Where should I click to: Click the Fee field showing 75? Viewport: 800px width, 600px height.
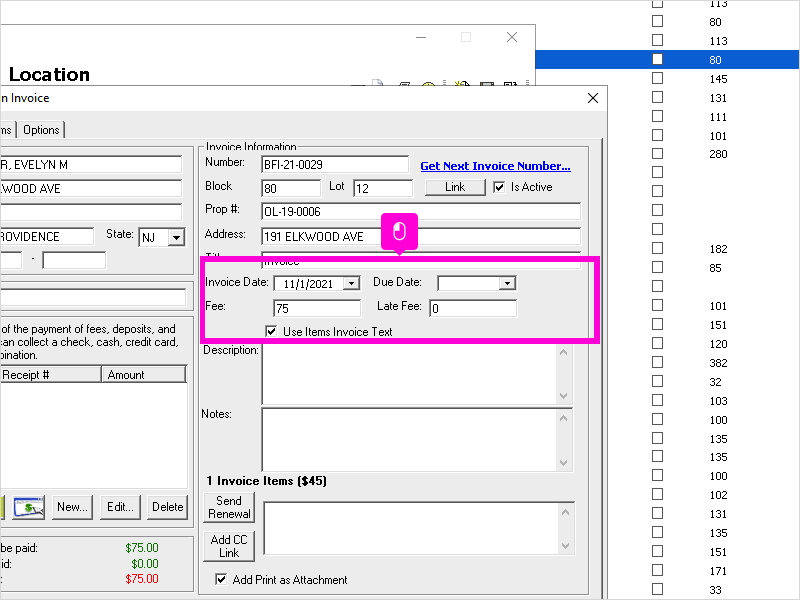pyautogui.click(x=317, y=308)
